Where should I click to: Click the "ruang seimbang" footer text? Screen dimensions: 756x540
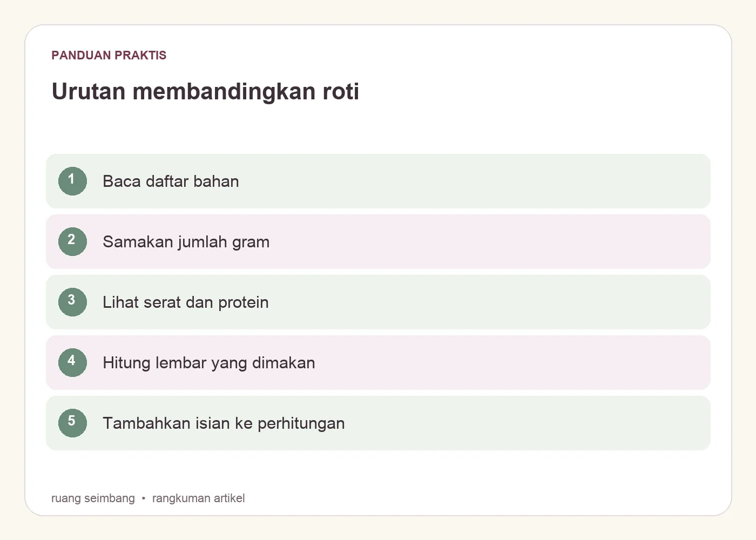tap(93, 498)
